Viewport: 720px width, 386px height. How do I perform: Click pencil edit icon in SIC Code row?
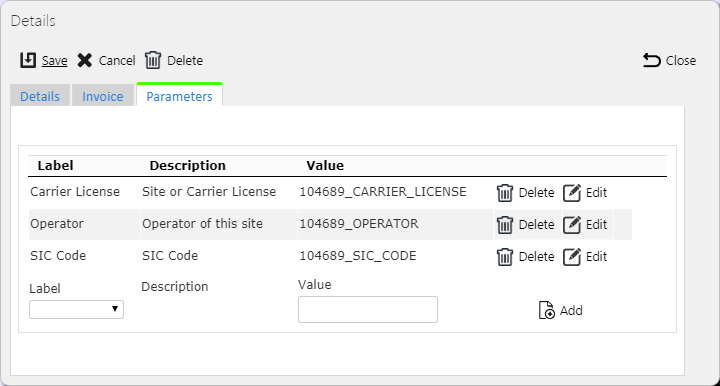[572, 257]
